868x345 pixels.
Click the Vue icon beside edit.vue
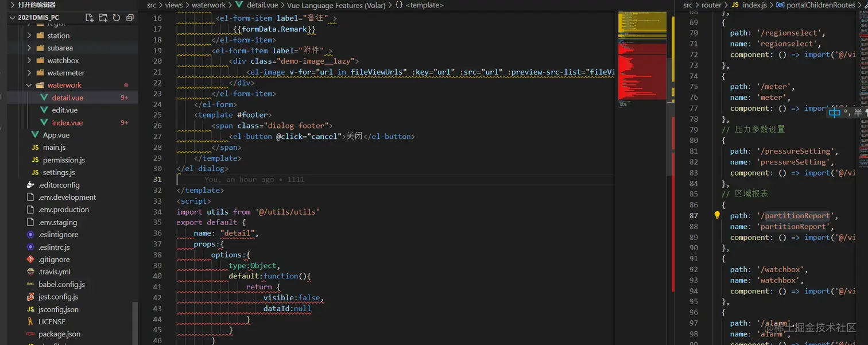coord(45,110)
